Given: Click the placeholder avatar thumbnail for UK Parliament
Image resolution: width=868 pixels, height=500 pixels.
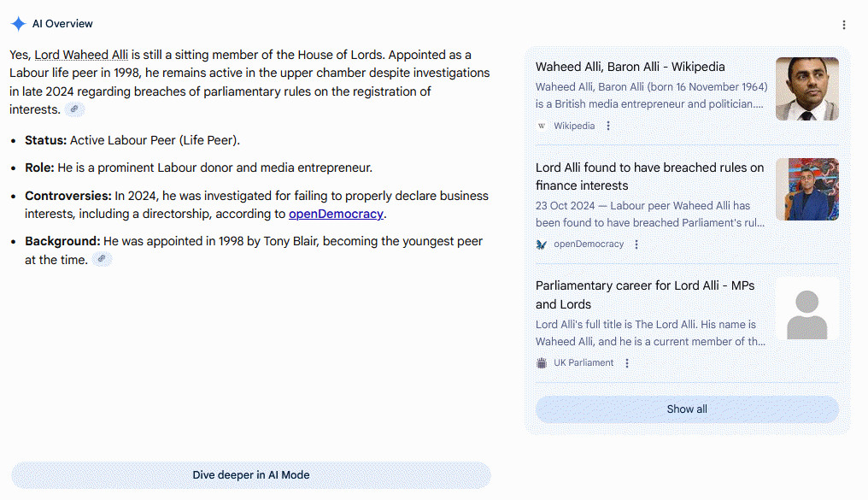Looking at the screenshot, I should pyautogui.click(x=806, y=309).
